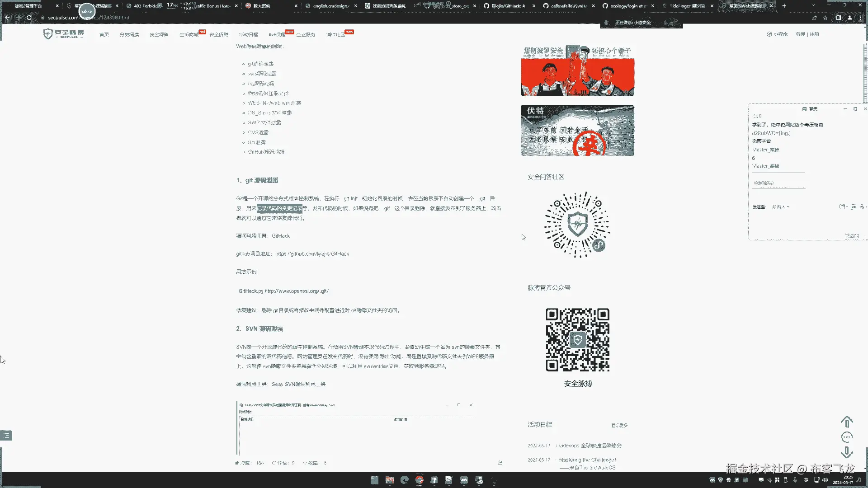The image size is (868, 488).
Task: Click the 登录 login link
Action: pos(800,34)
